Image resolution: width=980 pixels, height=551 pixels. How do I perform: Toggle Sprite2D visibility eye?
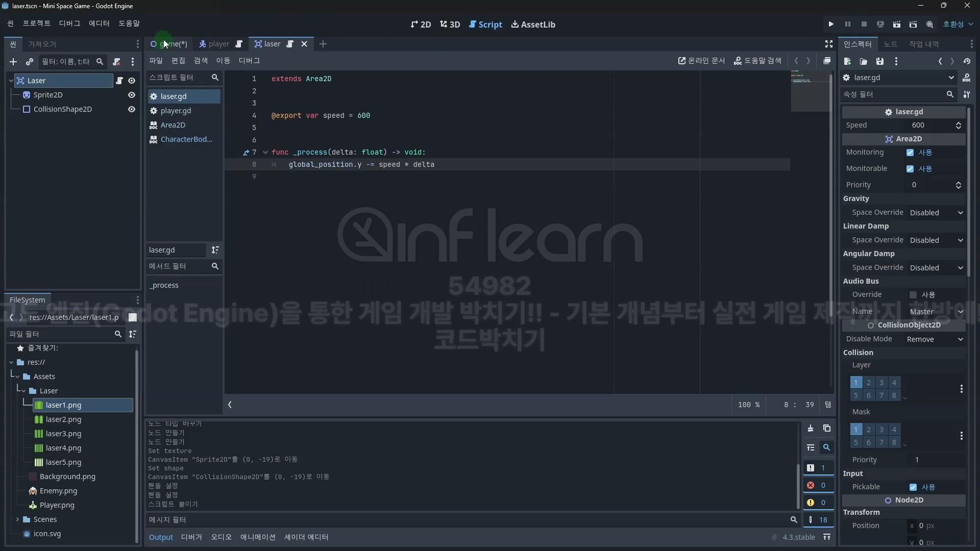pyautogui.click(x=132, y=95)
